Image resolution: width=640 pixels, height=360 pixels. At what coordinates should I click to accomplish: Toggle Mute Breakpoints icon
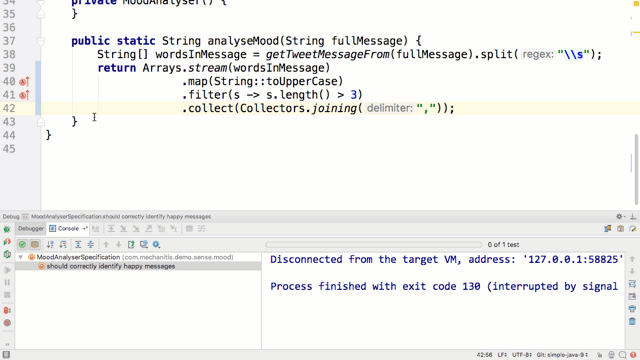coord(7,323)
